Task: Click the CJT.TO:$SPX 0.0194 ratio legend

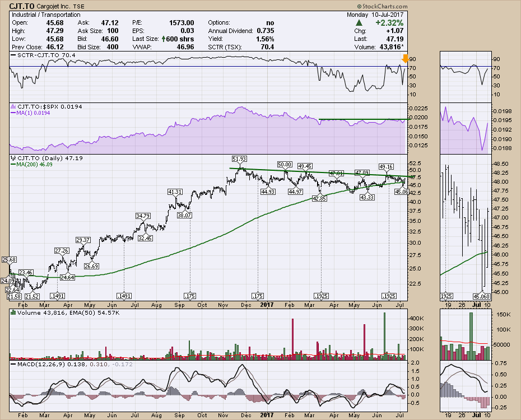Action: tap(49, 106)
